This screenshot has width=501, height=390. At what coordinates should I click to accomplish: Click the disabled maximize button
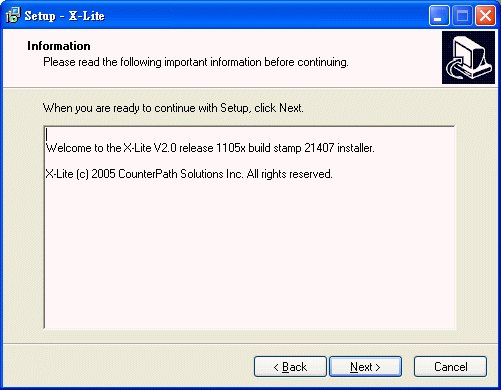point(462,16)
